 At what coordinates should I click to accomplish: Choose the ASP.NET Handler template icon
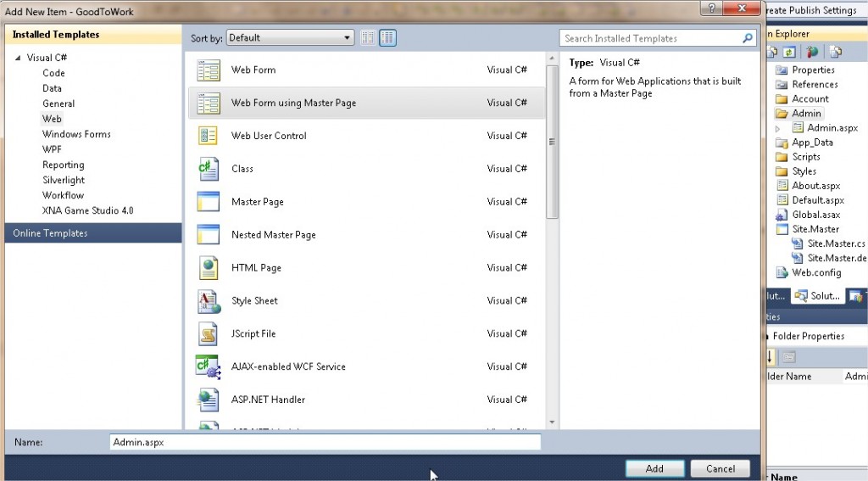[x=209, y=400]
